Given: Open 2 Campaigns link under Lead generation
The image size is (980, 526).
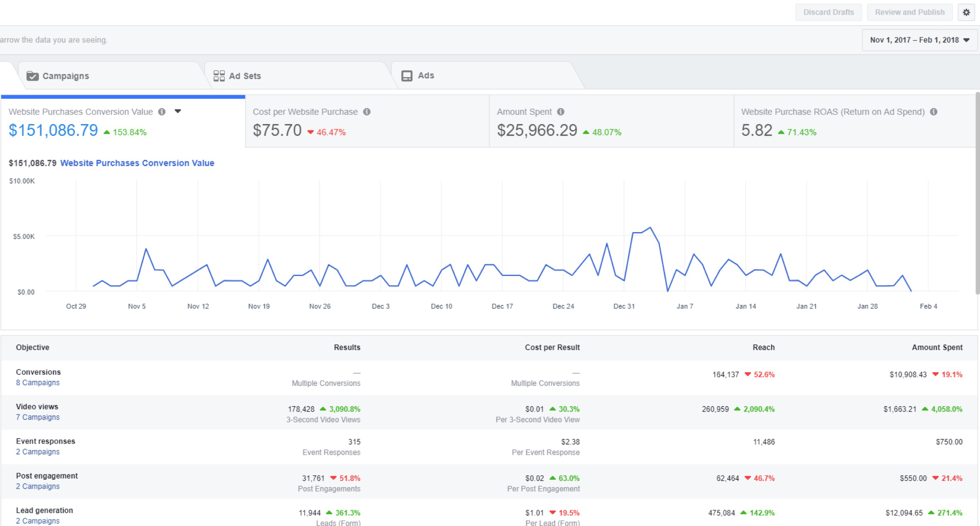Looking at the screenshot, I should point(38,521).
